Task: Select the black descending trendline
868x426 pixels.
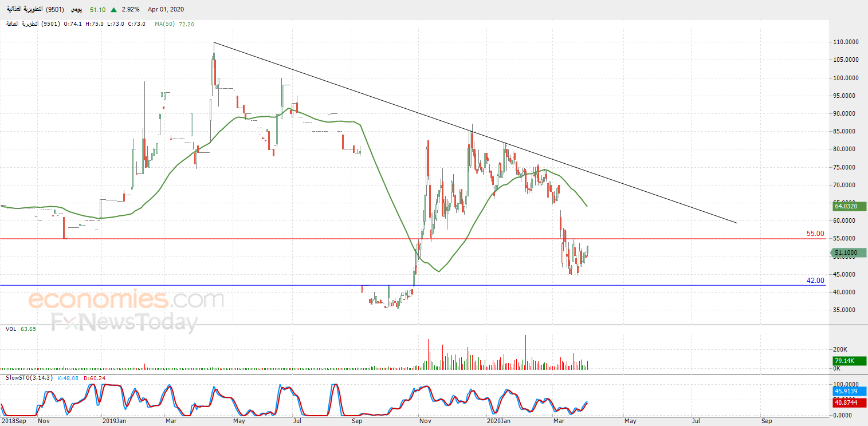Action: click(474, 132)
